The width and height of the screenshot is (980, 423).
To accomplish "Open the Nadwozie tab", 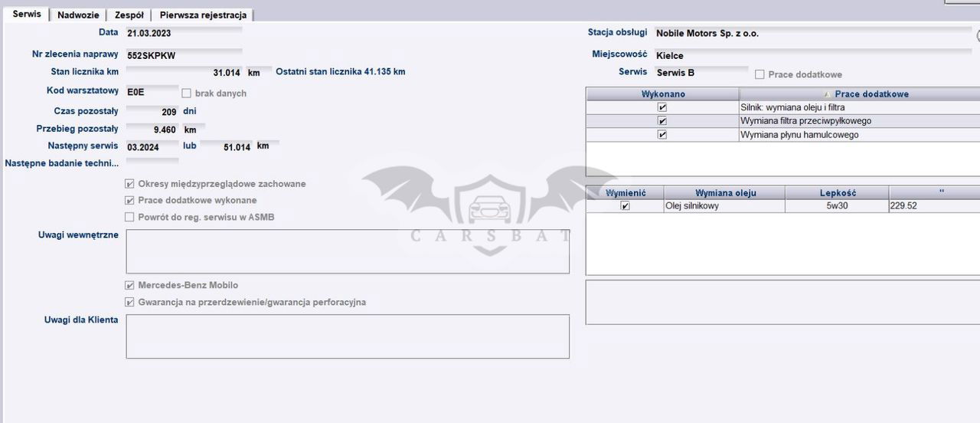I will point(78,15).
